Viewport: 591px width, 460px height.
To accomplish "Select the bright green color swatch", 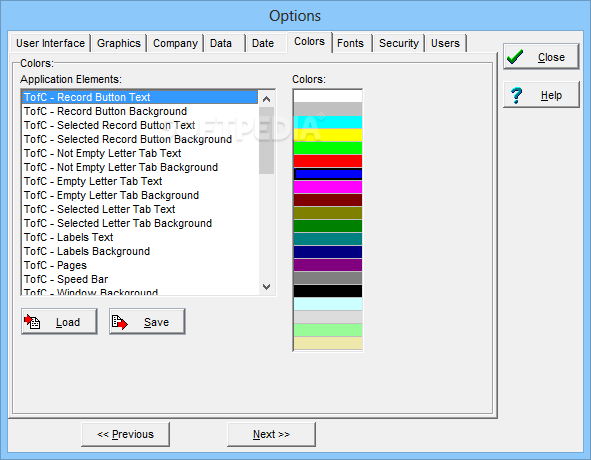I will pos(328,148).
